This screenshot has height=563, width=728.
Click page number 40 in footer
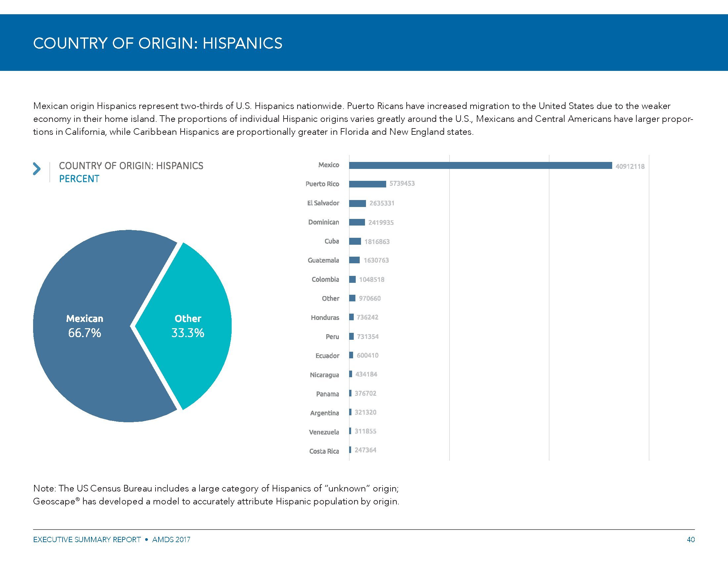tap(691, 540)
